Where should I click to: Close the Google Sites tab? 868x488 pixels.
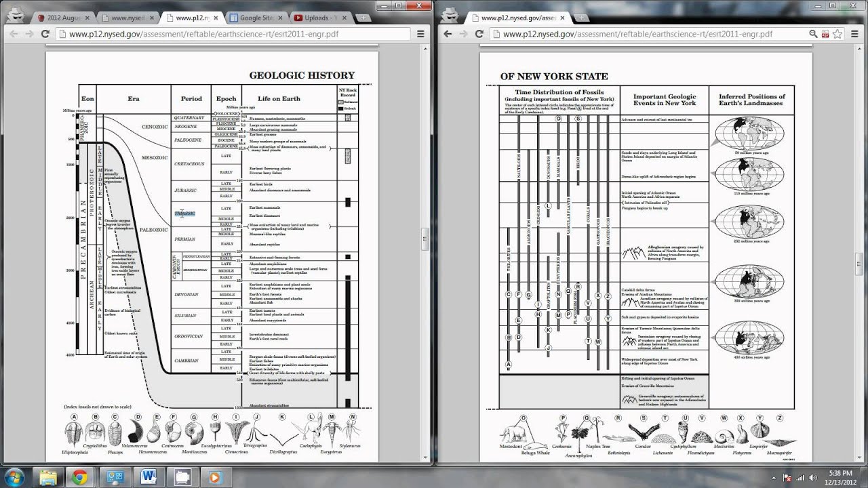[x=281, y=18]
